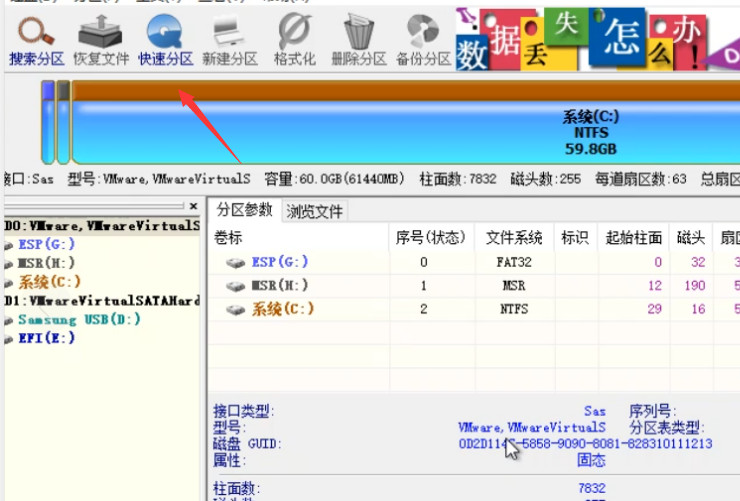Click the data-loss advertisement banner
This screenshot has height=501, width=740.
[597, 39]
